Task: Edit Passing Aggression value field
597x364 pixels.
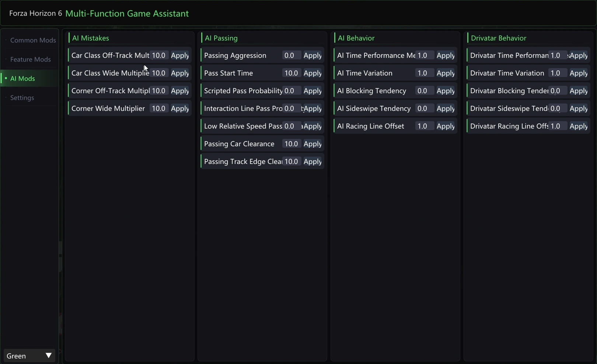Action: coord(292,55)
